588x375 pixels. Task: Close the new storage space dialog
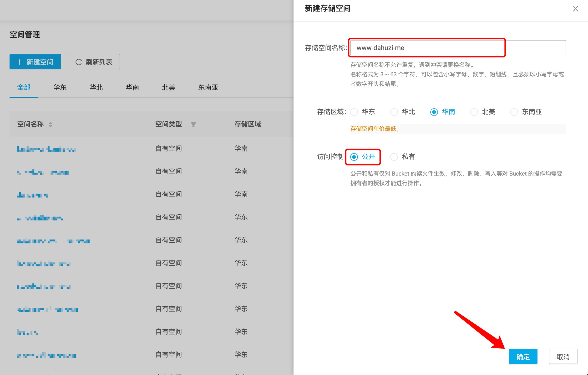(575, 9)
